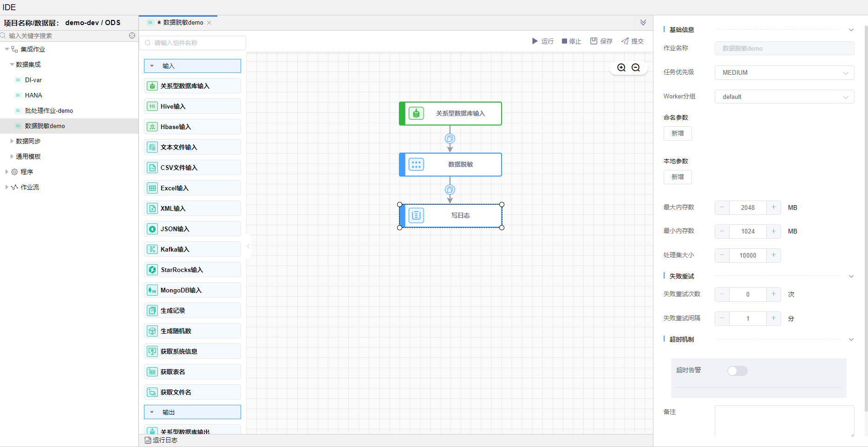
Task: Open the 任务优先级 MEDIUM dropdown
Action: [784, 73]
